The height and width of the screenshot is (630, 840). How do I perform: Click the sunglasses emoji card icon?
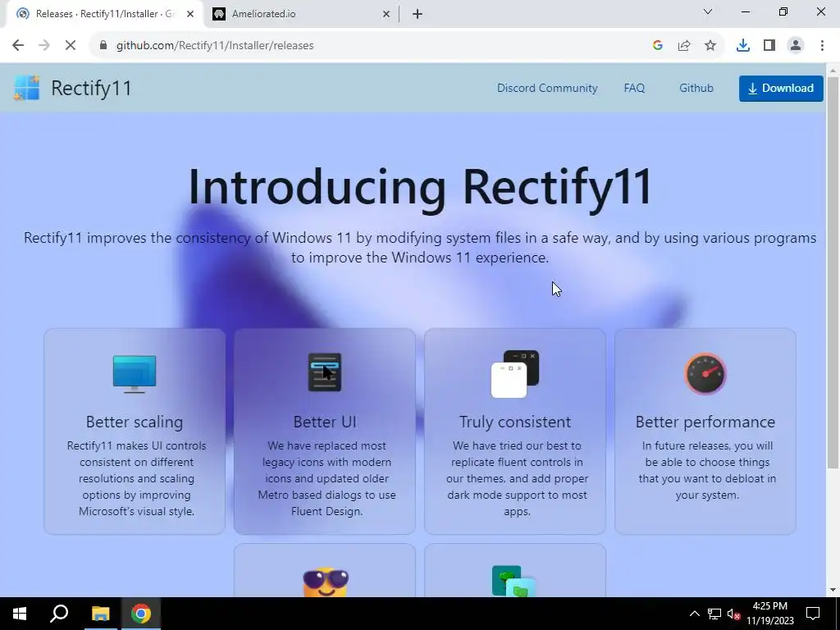tap(326, 583)
